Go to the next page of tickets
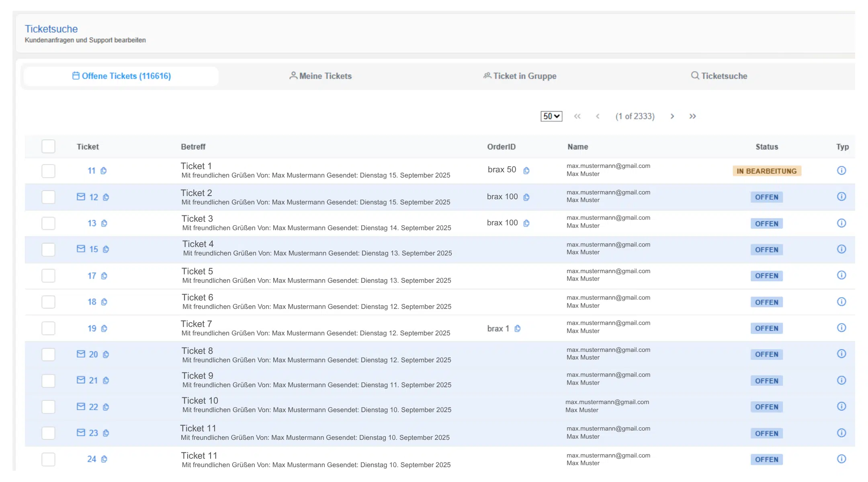 [x=672, y=116]
